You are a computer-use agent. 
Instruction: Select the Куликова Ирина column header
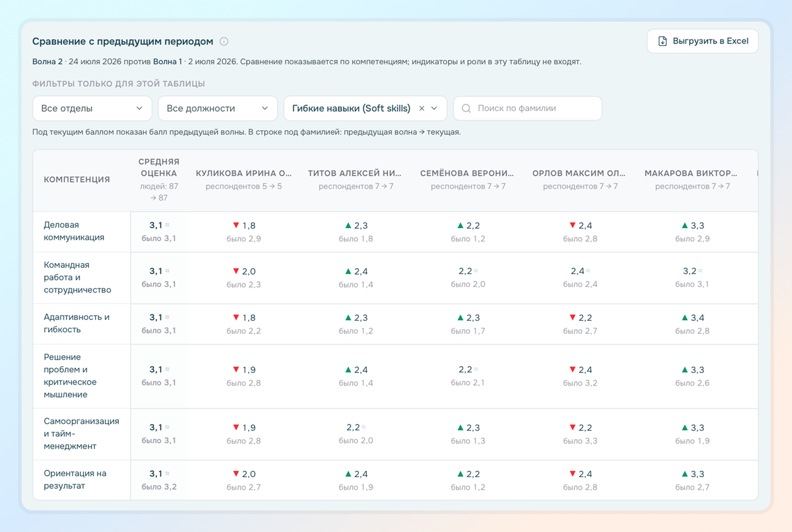coord(243,173)
